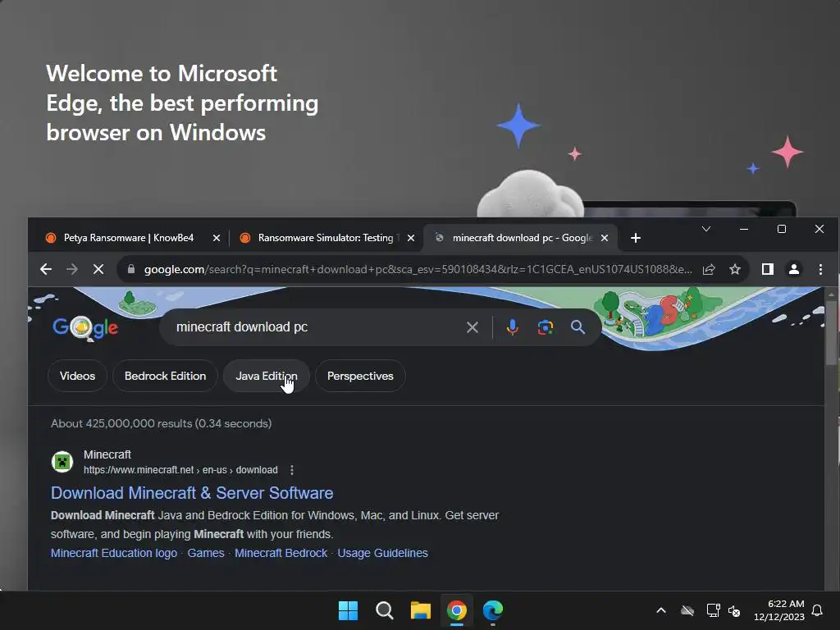Click the forward navigation arrow
Viewport: 840px width, 630px height.
click(72, 269)
